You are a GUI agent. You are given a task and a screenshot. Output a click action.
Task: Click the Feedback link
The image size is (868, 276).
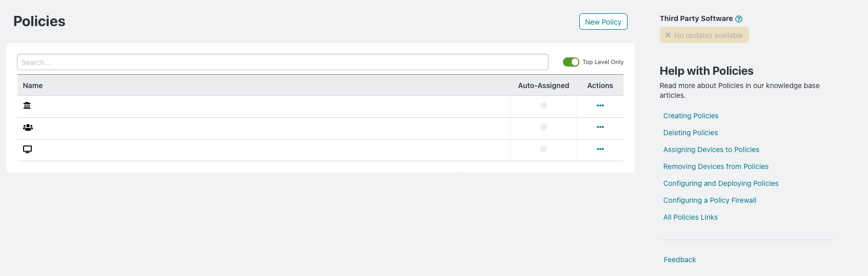pos(680,260)
